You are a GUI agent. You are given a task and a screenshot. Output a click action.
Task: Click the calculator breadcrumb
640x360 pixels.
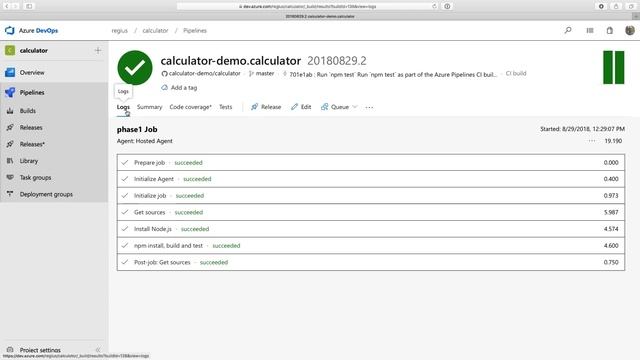point(155,31)
